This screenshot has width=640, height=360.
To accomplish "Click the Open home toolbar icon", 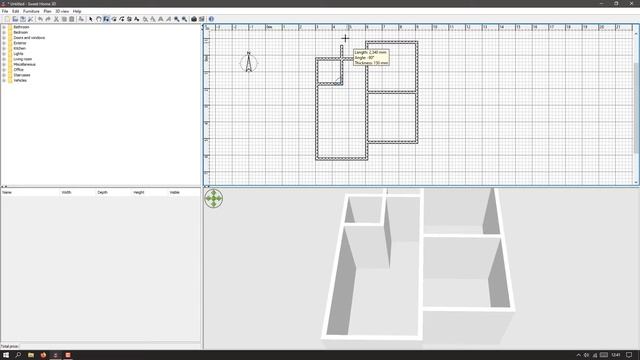I will [x=15, y=19].
